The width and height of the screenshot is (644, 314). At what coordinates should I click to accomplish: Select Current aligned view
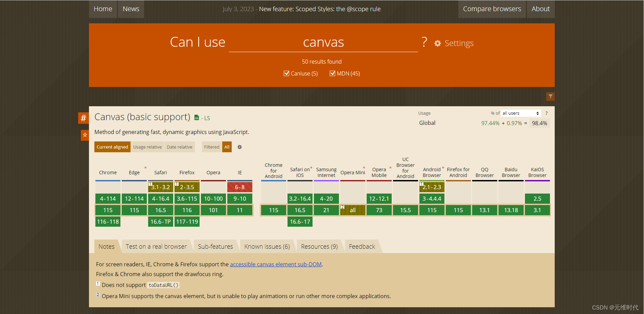point(112,147)
